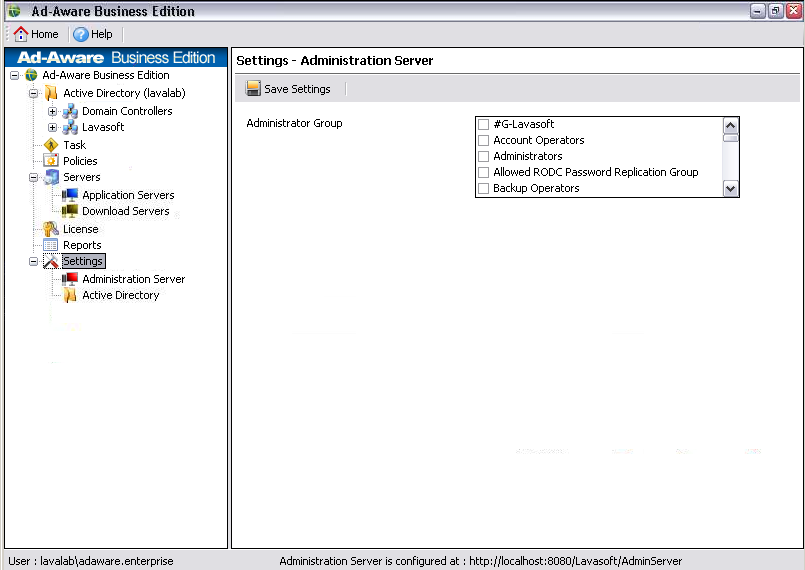Click the Home house icon in toolbar
Viewport: 805px width, 570px height.
pyautogui.click(x=21, y=34)
